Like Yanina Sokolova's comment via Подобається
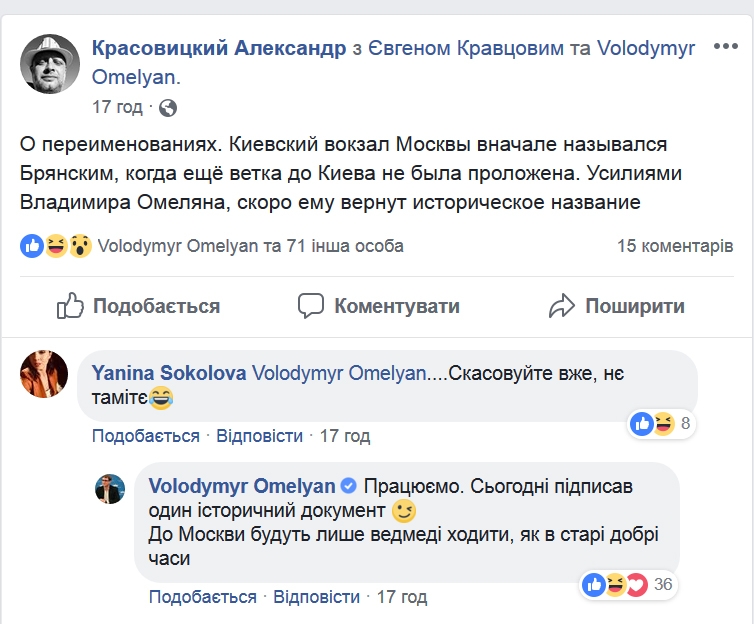This screenshot has height=624, width=754. 146,436
